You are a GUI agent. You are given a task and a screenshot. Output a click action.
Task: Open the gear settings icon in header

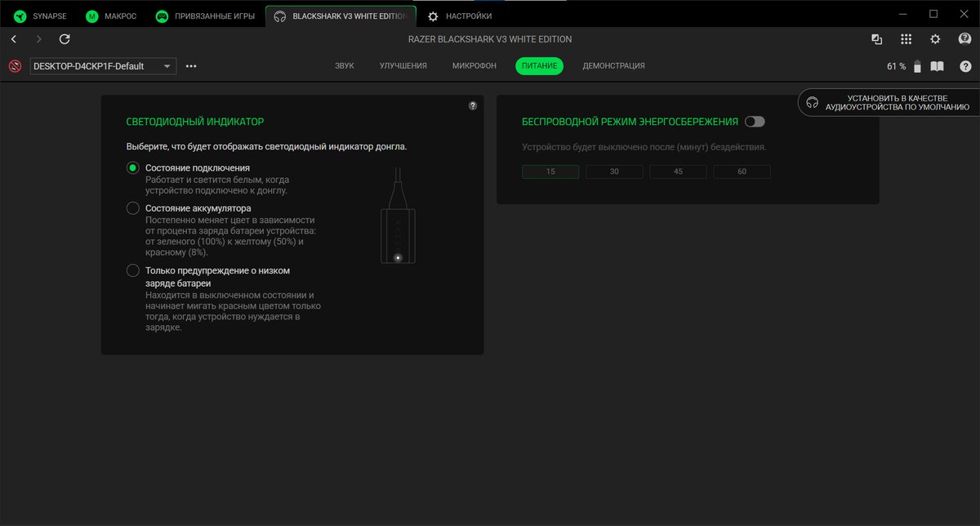pos(936,39)
